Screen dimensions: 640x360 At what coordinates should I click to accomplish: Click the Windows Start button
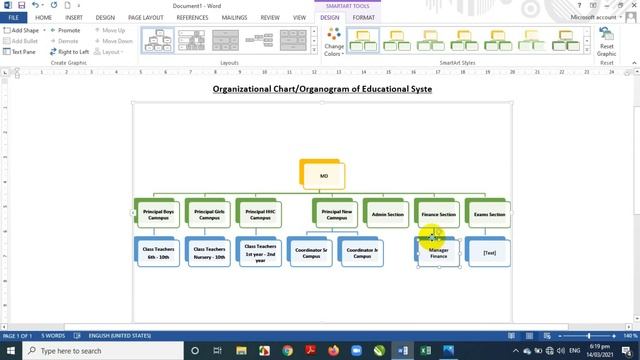coord(11,351)
